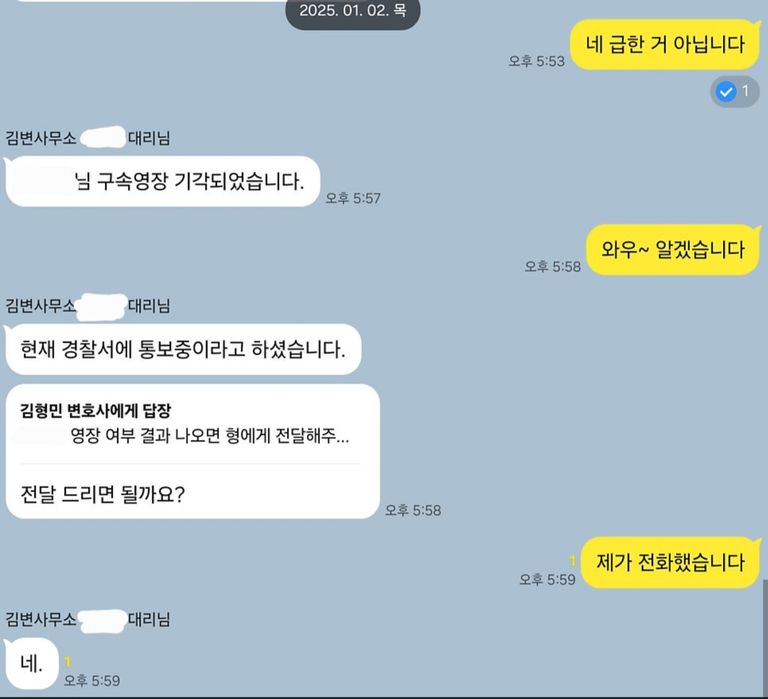Click yellow bubble 제가 전화했습니다
This screenshot has height=699, width=768.
click(x=670, y=562)
